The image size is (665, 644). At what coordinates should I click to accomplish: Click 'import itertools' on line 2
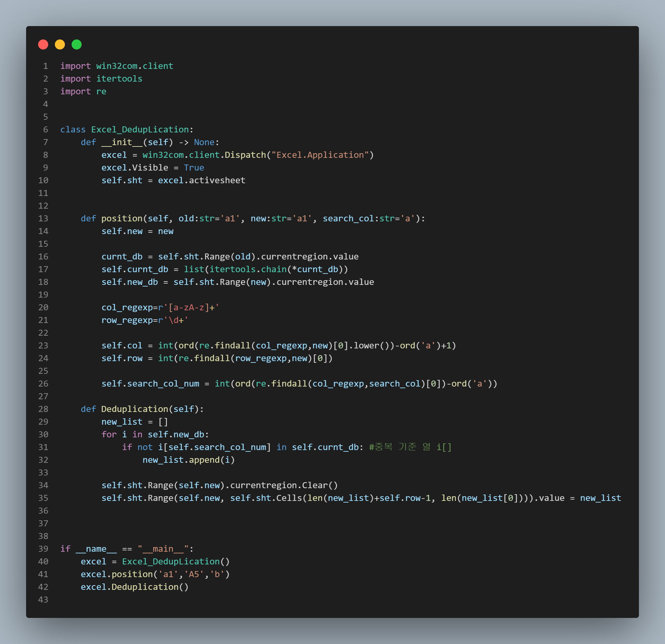tap(101, 79)
